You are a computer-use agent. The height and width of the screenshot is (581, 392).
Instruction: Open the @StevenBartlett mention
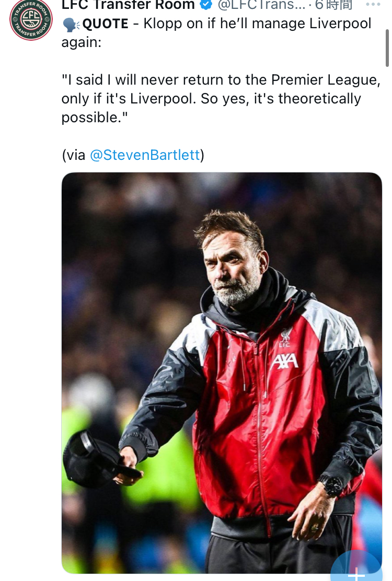point(145,155)
